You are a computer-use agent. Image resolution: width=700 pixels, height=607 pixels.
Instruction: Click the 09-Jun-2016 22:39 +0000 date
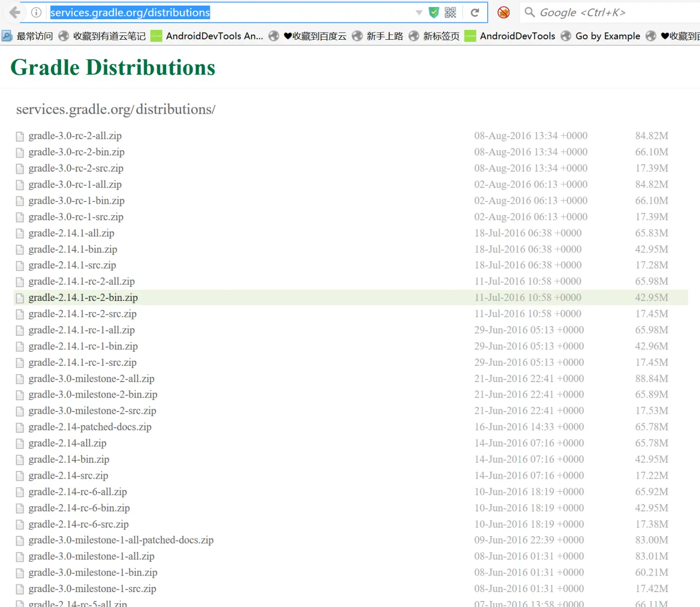(x=529, y=540)
